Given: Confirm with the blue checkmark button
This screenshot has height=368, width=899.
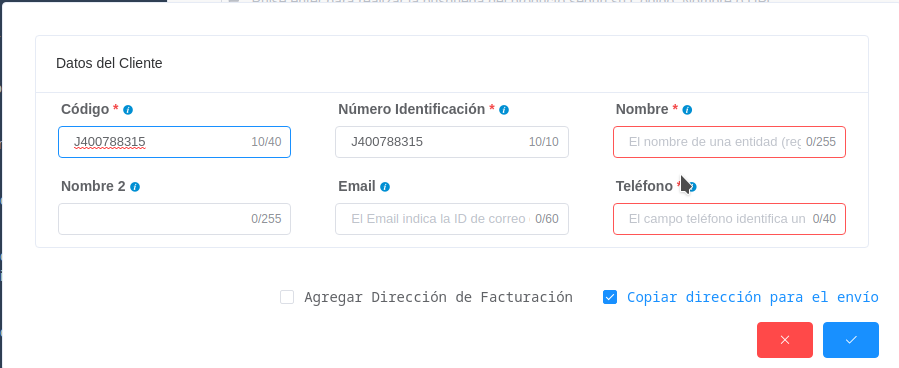Looking at the screenshot, I should 851,340.
